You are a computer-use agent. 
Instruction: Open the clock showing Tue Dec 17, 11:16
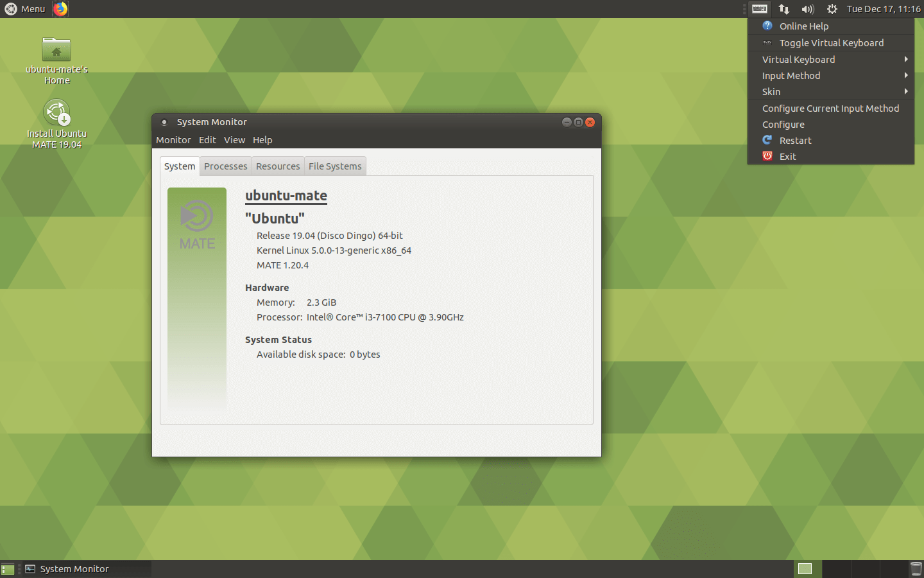[x=884, y=9]
